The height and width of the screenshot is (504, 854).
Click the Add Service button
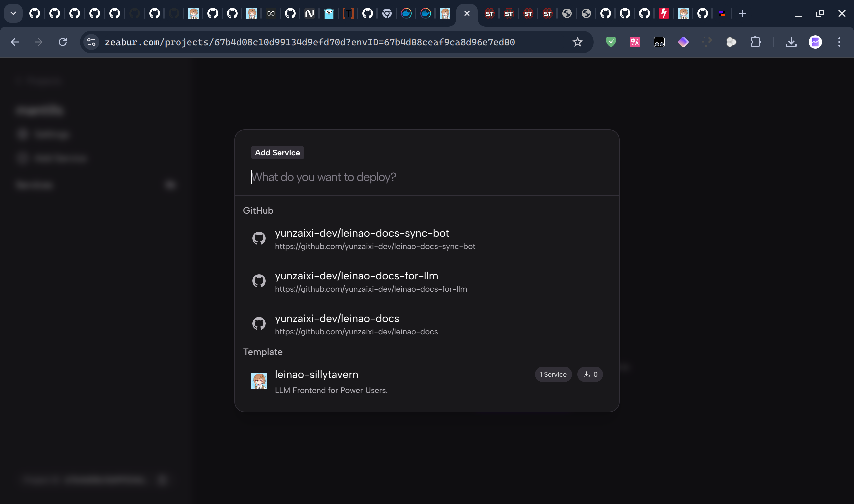coord(277,152)
